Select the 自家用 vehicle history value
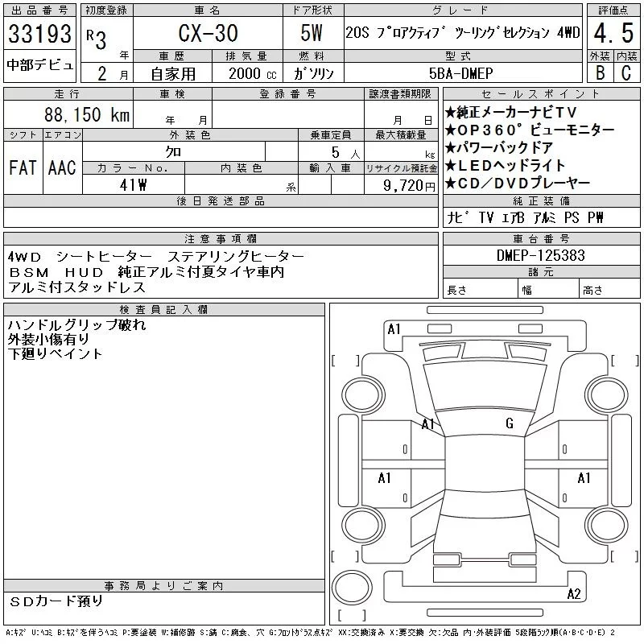 click(173, 74)
